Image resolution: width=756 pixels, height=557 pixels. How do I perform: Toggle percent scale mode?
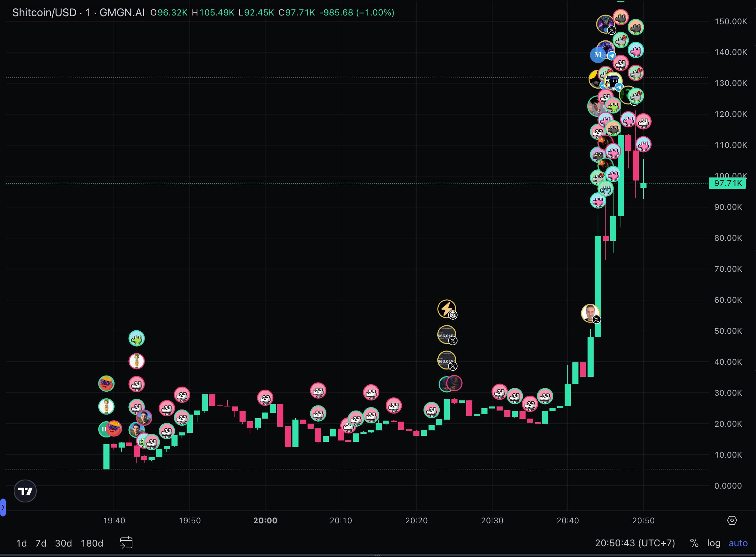pos(694,543)
